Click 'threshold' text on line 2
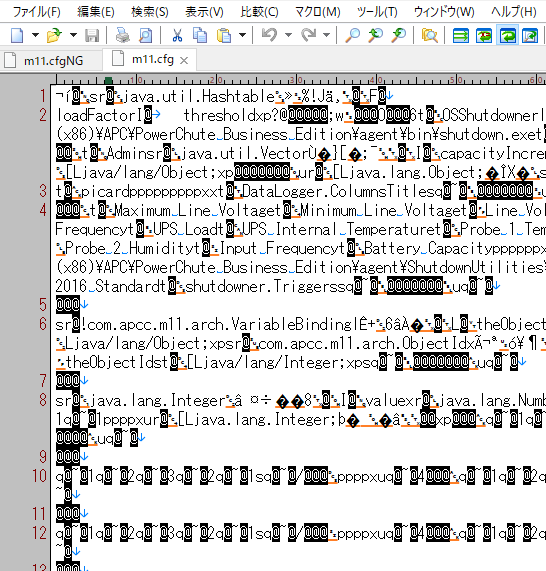 point(219,115)
